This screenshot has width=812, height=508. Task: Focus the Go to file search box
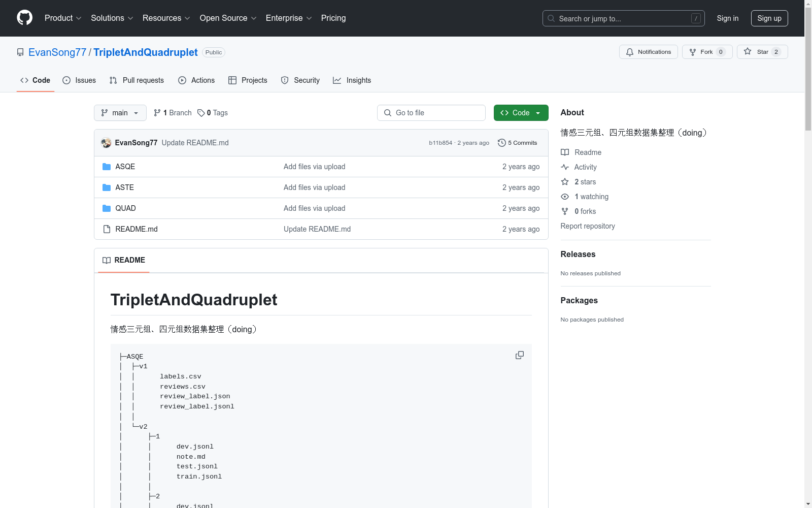pyautogui.click(x=431, y=113)
